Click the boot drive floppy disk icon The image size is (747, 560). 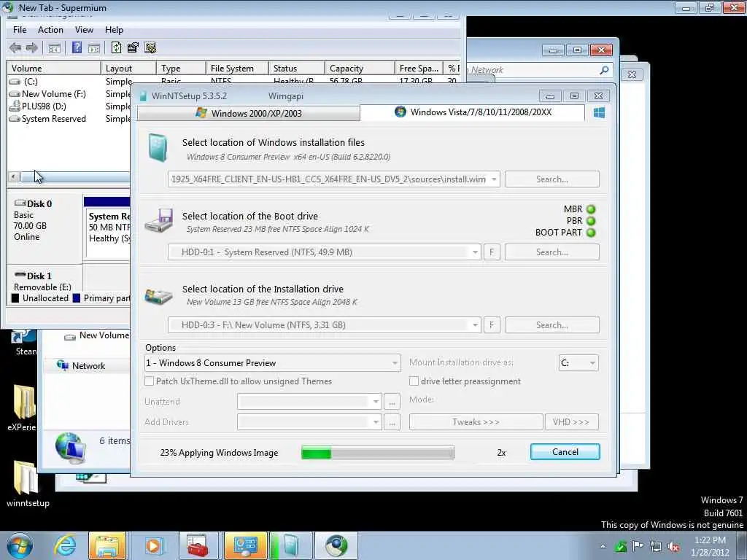[158, 220]
